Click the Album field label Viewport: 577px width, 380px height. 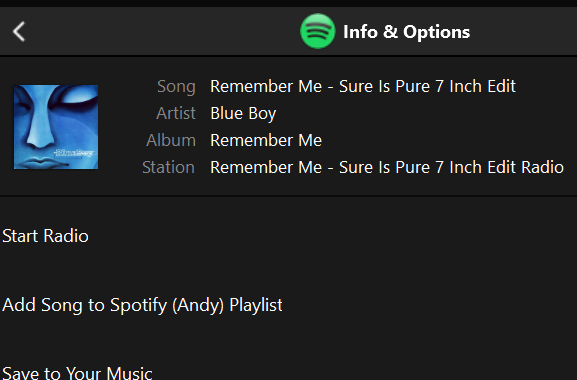171,140
